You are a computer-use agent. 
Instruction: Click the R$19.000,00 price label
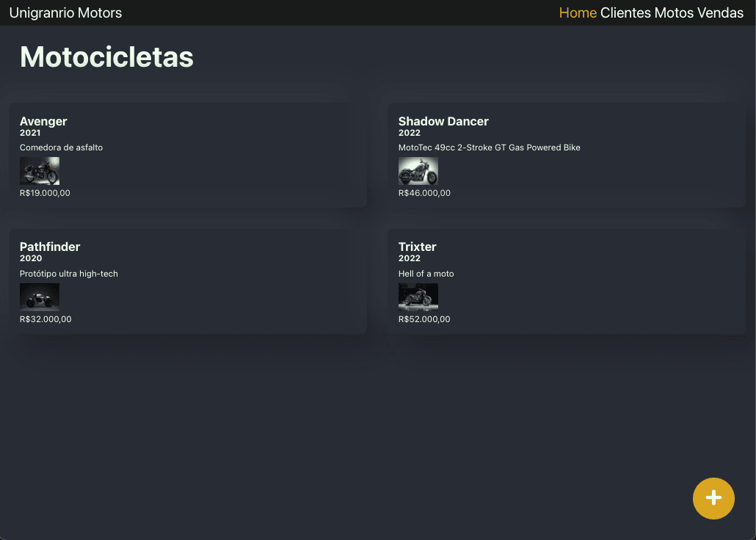45,193
